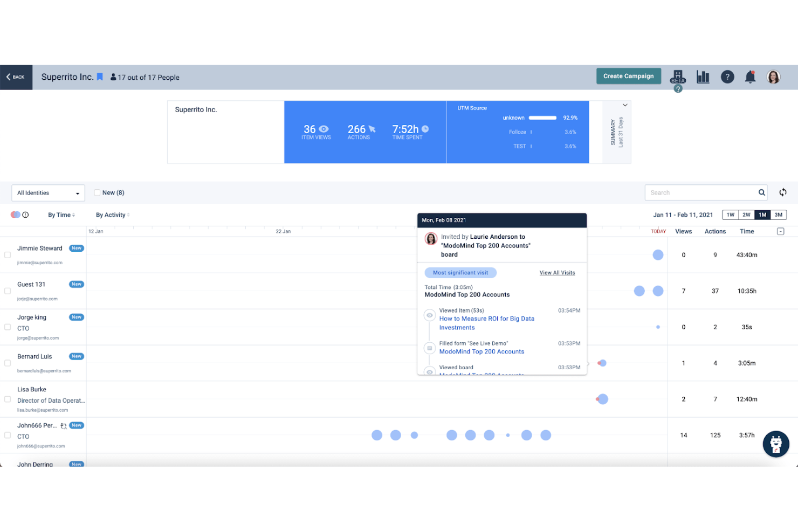Sort By Activity
The height and width of the screenshot is (532, 798).
(113, 215)
